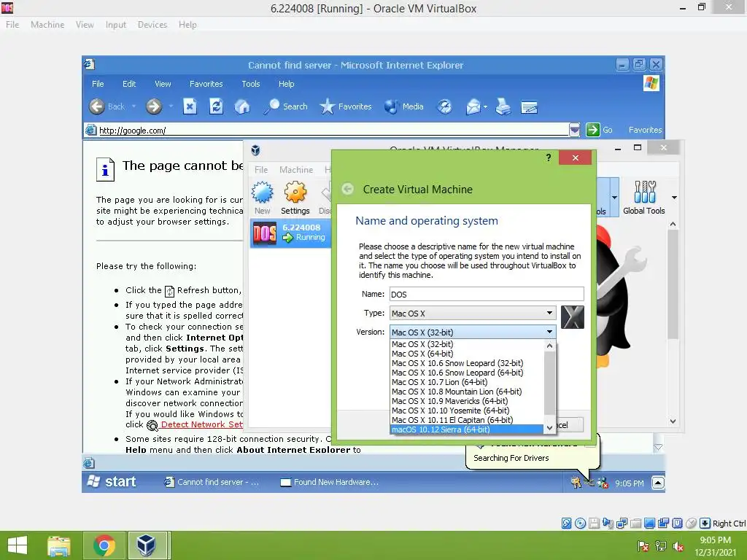Click the Search magnifier in the IE toolbar
The width and height of the screenshot is (747, 560).
[272, 106]
